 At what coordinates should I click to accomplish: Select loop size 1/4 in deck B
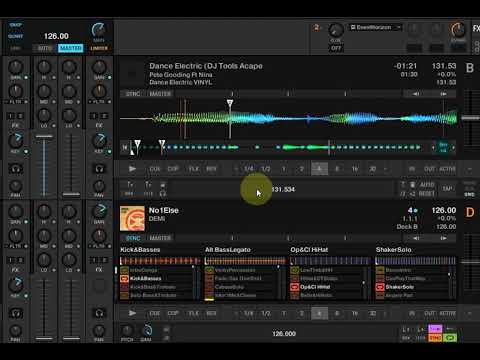click(249, 169)
